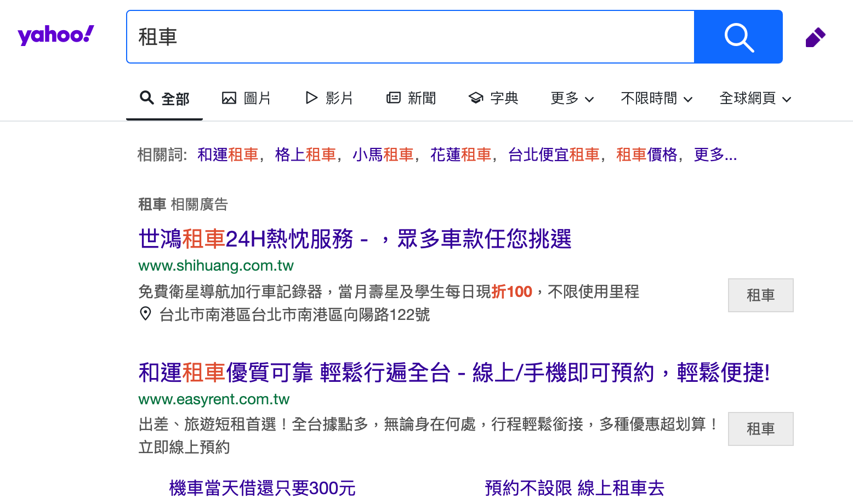Click the purple pencil edit icon
853x504 pixels.
pyautogui.click(x=815, y=37)
